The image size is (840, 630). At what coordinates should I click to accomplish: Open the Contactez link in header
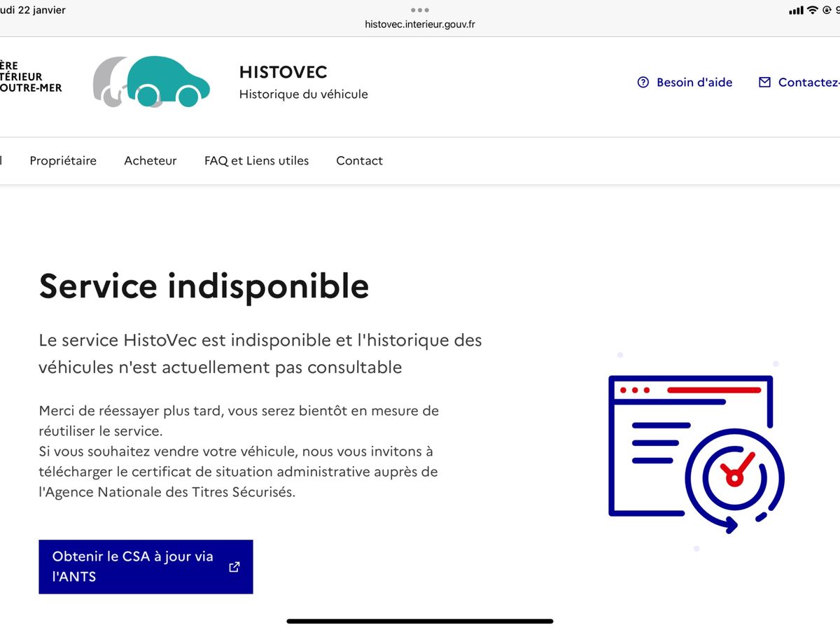pos(799,82)
